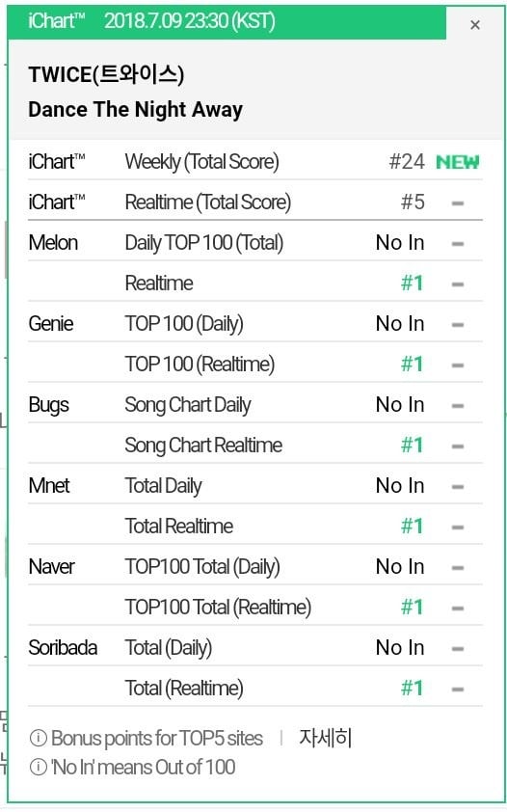Viewport: 507px width, 812px height.
Task: Select Mnet Total Realtime row
Action: 255,527
